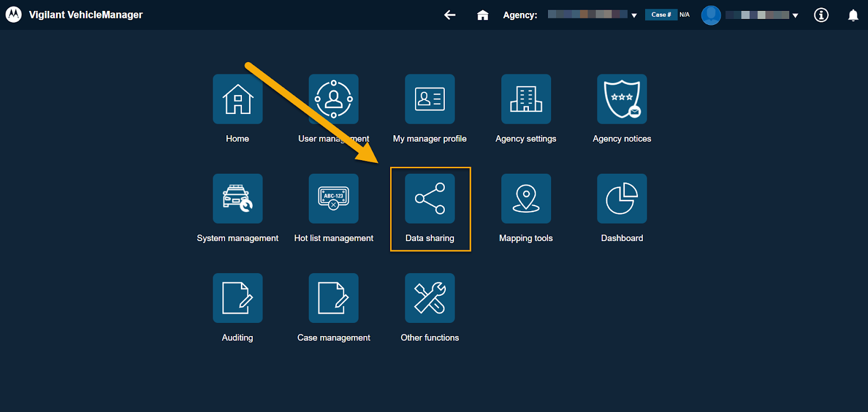
Task: Click the Home label
Action: (238, 138)
